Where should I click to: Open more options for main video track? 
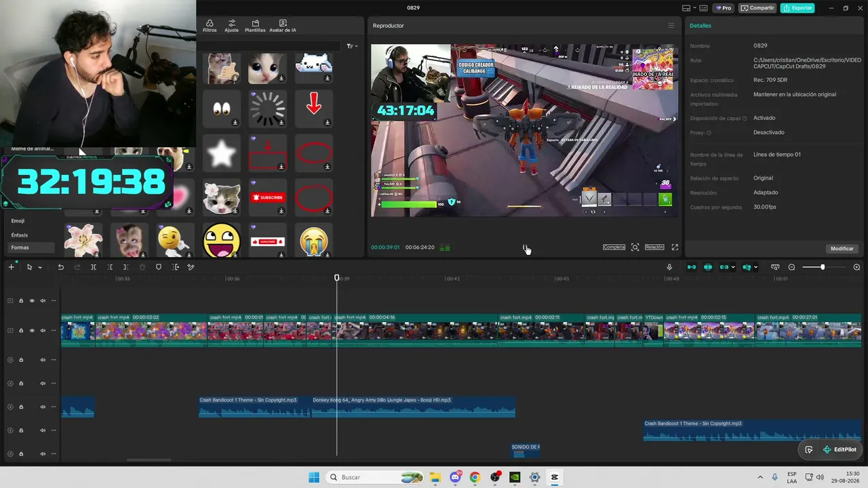[x=54, y=331]
